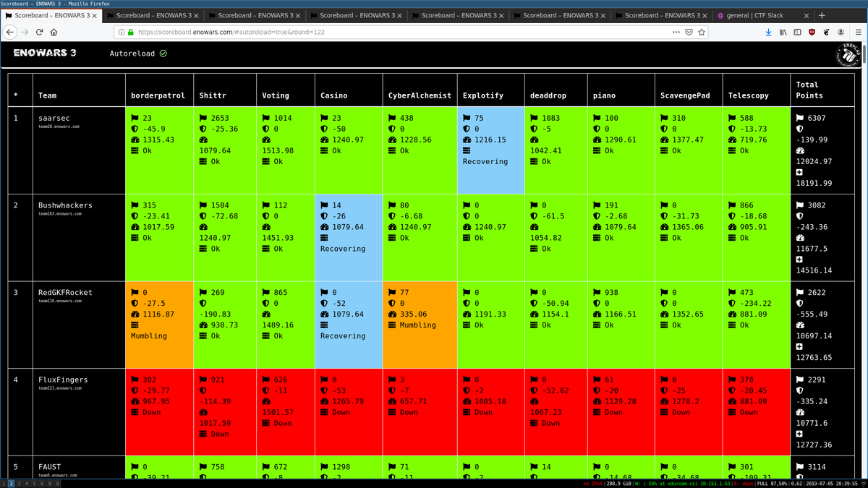Click saarsec total flag score 6307
The width and height of the screenshot is (868, 488).
pos(816,118)
